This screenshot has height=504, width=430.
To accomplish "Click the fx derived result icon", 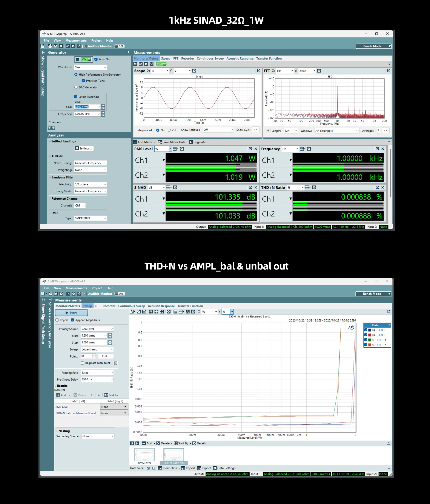I will point(188,312).
